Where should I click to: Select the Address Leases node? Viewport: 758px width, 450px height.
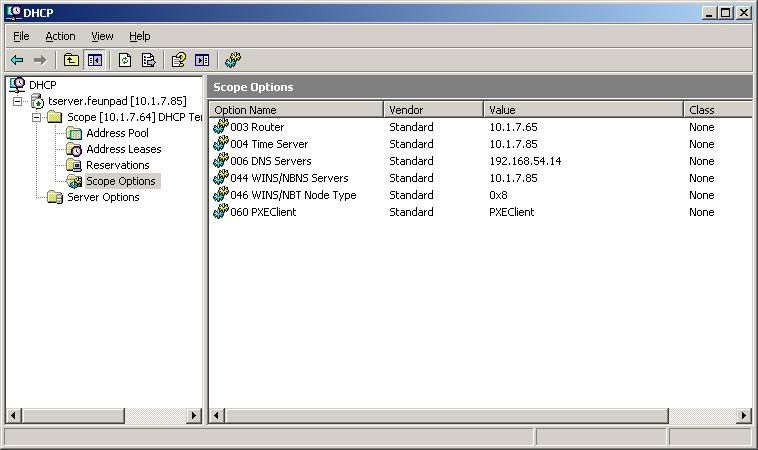coord(123,149)
